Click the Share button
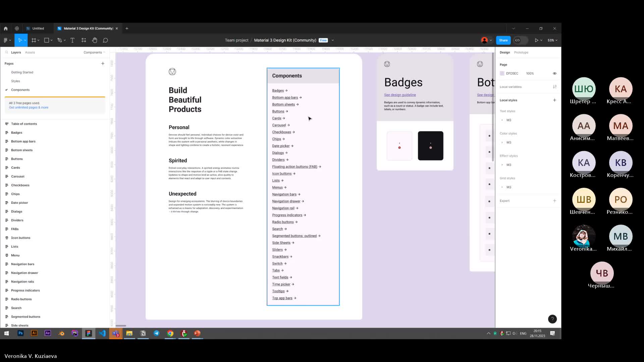This screenshot has width=644, height=362. (503, 40)
